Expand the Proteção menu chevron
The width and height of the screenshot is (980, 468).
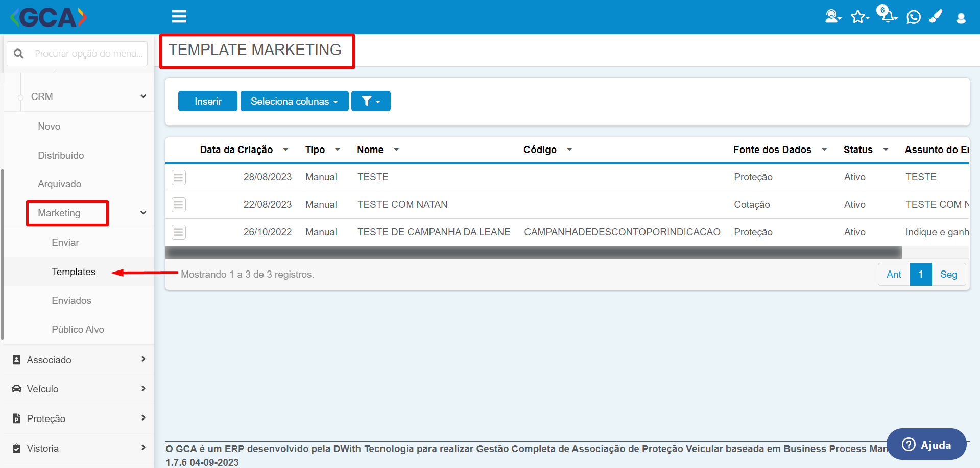144,417
